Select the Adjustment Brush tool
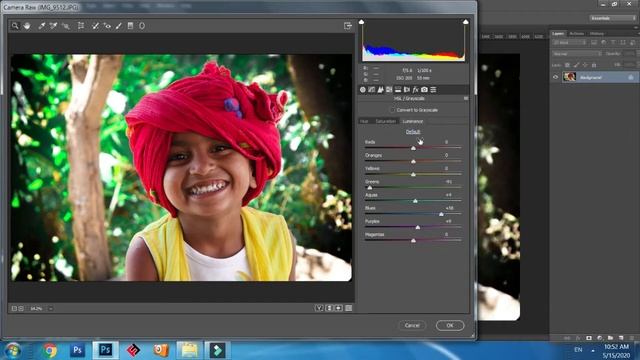640x360 pixels. 118,26
